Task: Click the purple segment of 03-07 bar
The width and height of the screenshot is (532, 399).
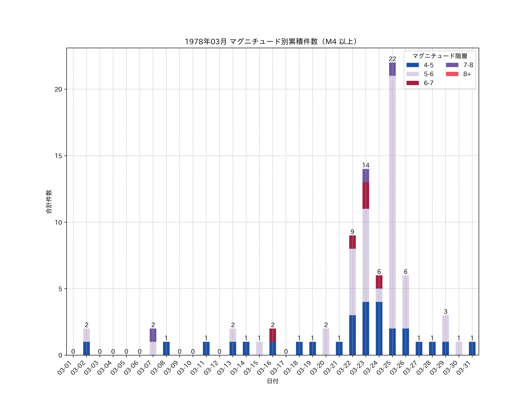Action: 153,335
